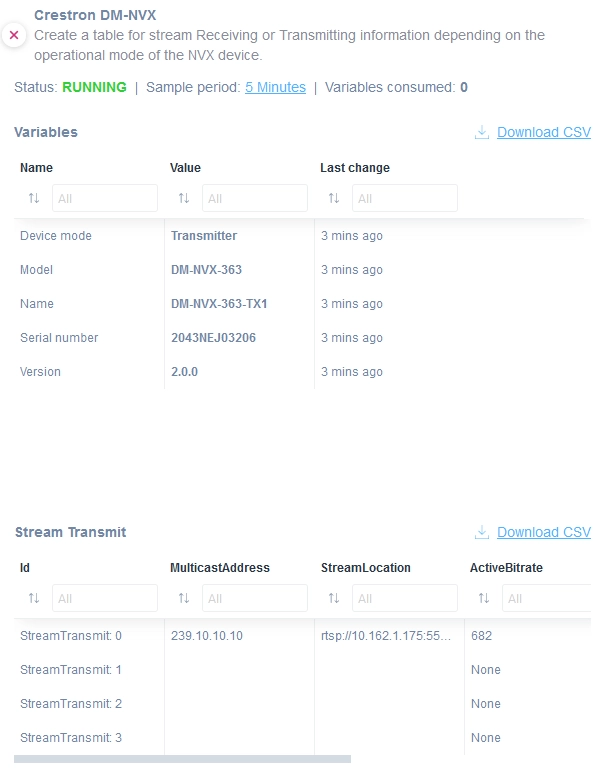The image size is (613, 775).
Task: Select the StreamTransmit: 0 row
Action: [302, 636]
